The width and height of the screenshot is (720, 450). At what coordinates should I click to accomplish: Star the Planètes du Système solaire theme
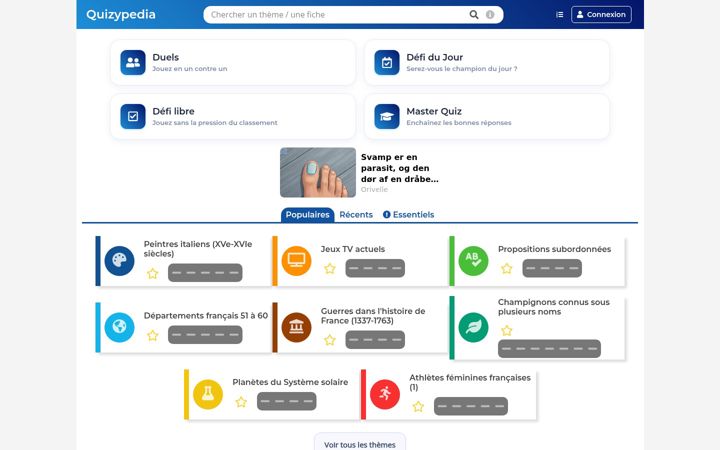[x=241, y=402]
